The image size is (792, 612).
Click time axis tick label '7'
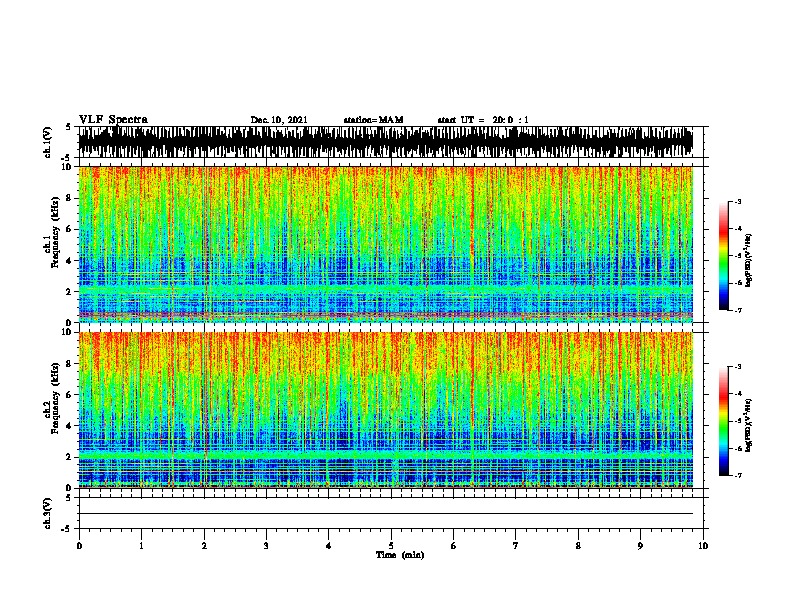click(516, 546)
